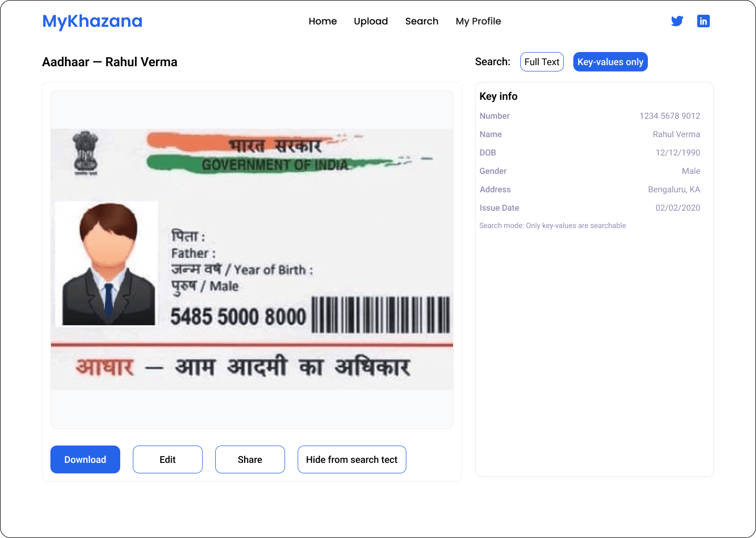Click the Gender value Male in Key info
This screenshot has width=756, height=538.
[691, 171]
